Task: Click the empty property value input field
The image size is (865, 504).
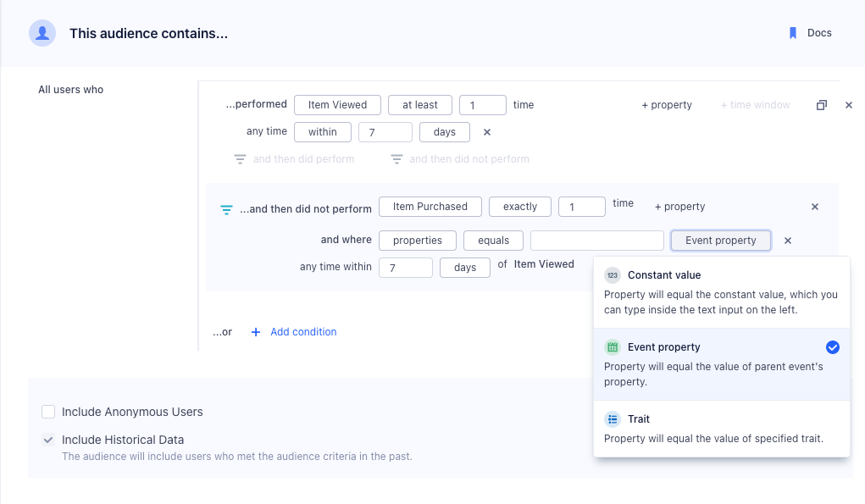Action: click(x=596, y=240)
